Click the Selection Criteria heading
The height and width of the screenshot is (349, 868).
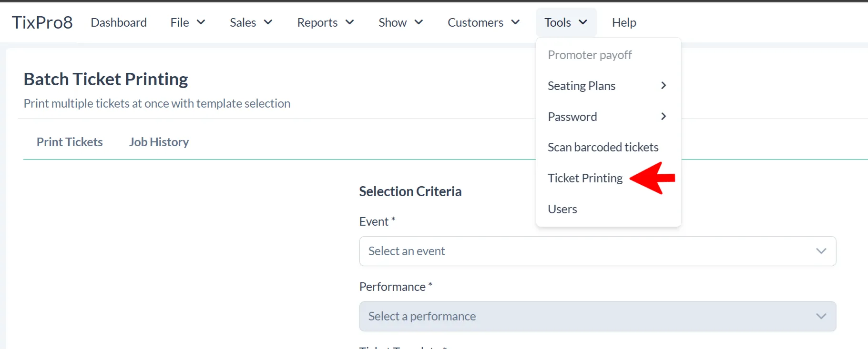(x=410, y=191)
